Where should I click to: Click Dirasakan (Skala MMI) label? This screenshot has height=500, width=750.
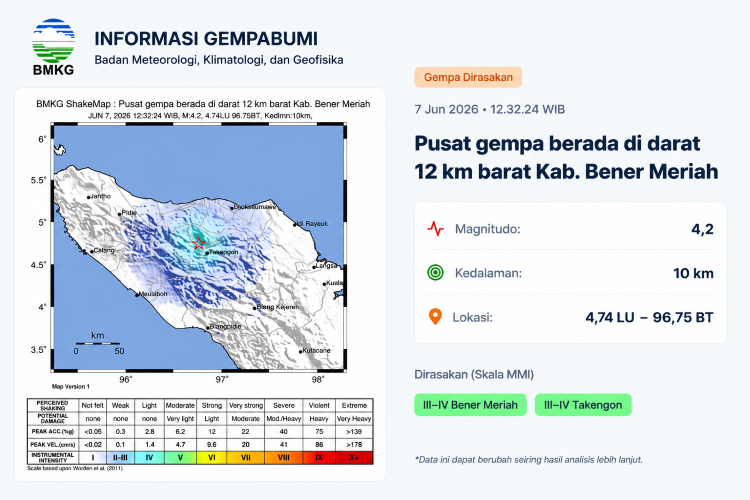[474, 374]
